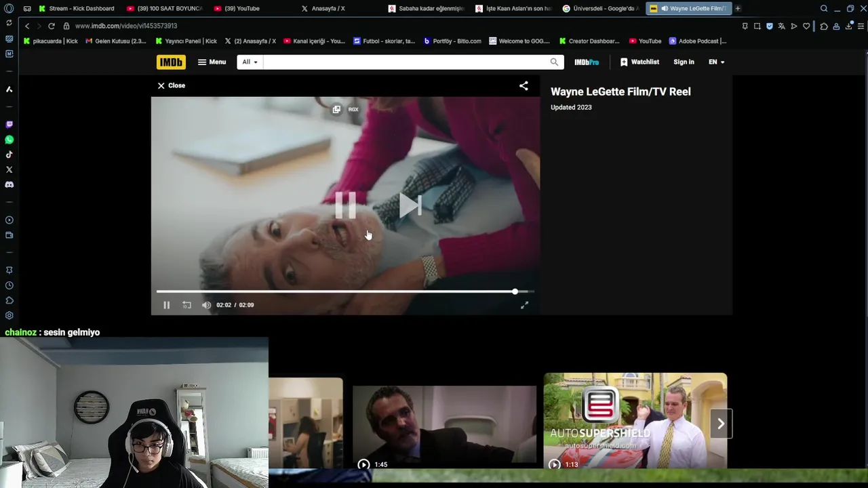Open browser extensions toolbar icon

(x=824, y=26)
